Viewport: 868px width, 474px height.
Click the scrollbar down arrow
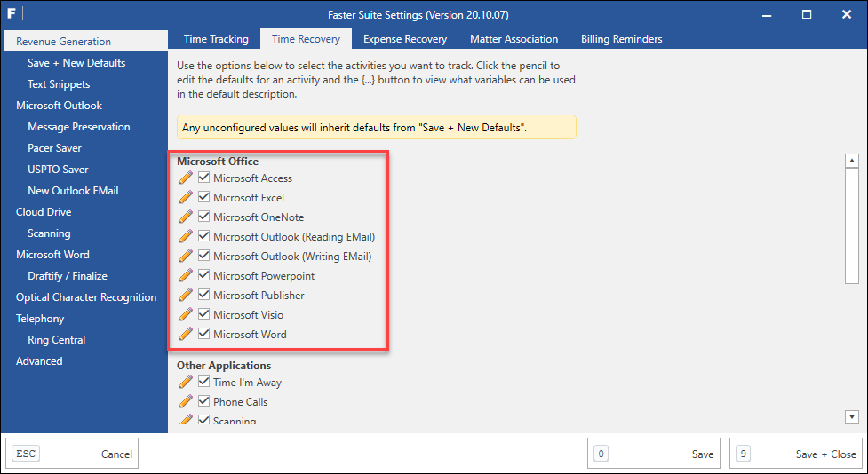coord(852,417)
